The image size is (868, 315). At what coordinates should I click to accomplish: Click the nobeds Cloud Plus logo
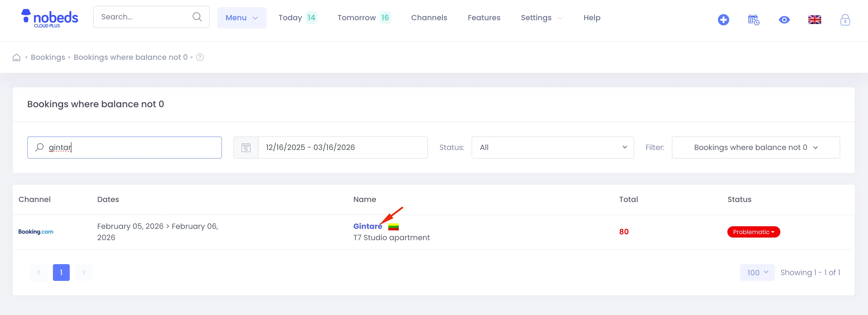pyautogui.click(x=49, y=18)
